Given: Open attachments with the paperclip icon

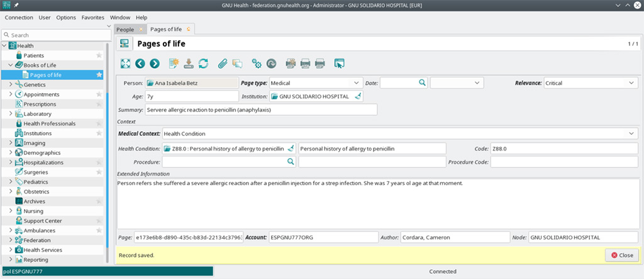Looking at the screenshot, I should [x=222, y=63].
